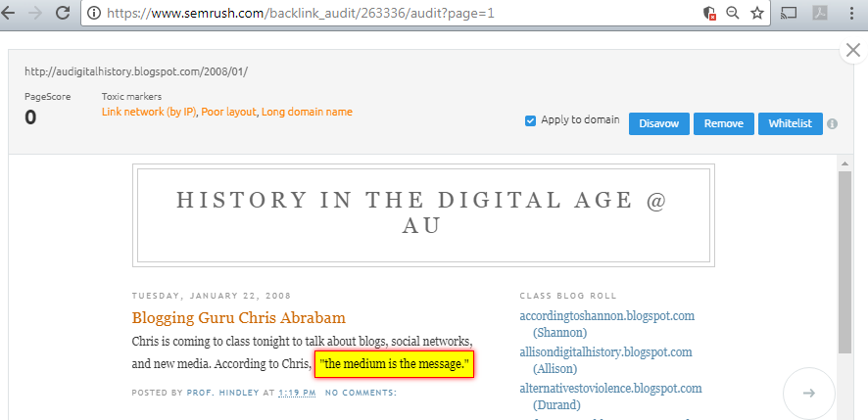Click the Whitelist button
868x420 pixels.
(x=790, y=124)
